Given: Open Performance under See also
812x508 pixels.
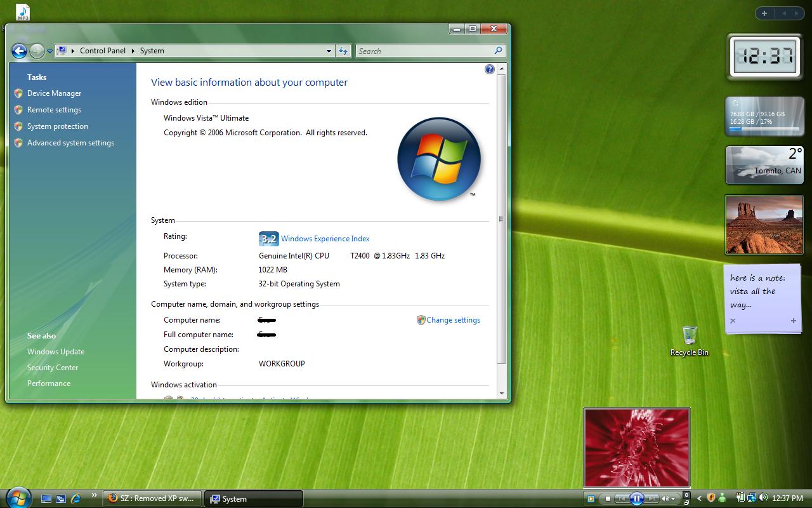Looking at the screenshot, I should click(49, 384).
